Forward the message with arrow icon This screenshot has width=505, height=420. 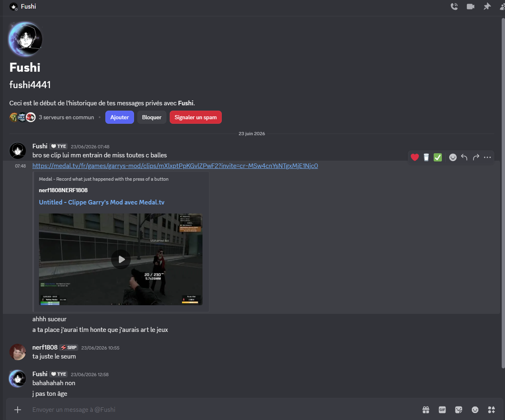[x=476, y=157]
